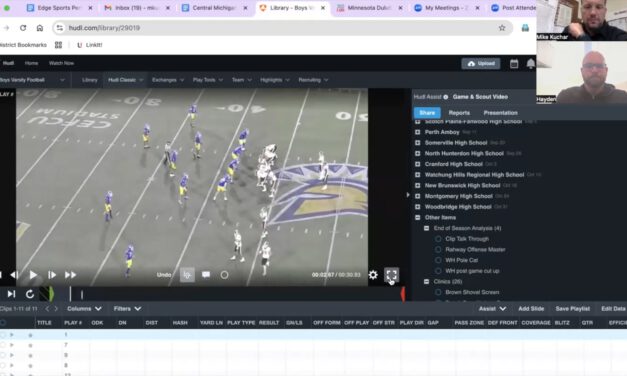Open Highlights menu
The image size is (627, 376).
pyautogui.click(x=275, y=80)
